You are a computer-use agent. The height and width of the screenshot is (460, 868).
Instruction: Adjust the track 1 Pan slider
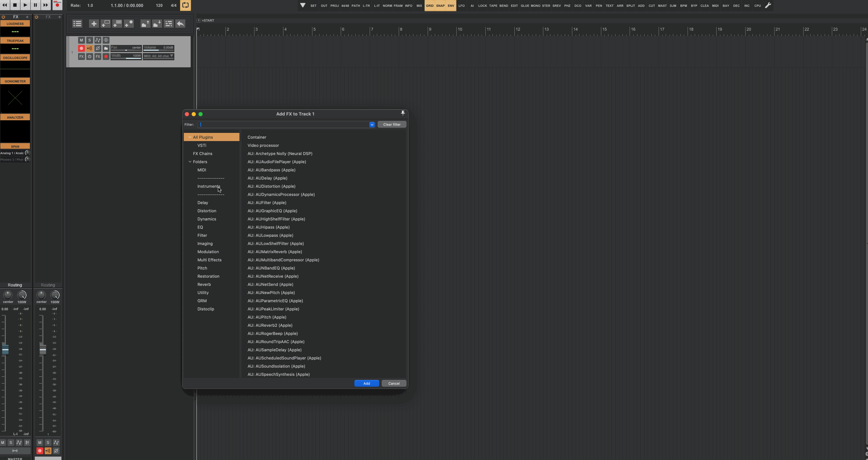(x=126, y=48)
